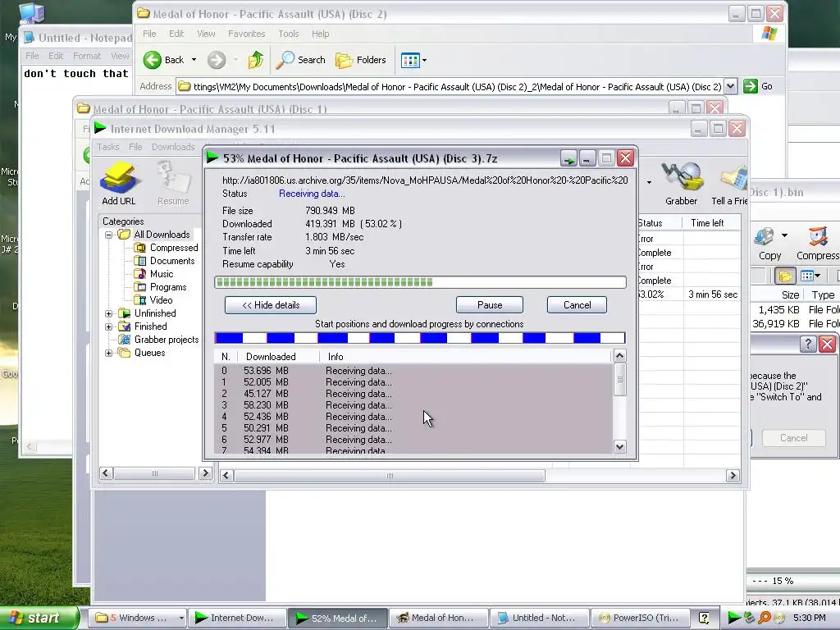Image resolution: width=840 pixels, height=630 pixels.
Task: Click Views icon in Disc 2 explorer toolbar
Action: click(x=410, y=61)
